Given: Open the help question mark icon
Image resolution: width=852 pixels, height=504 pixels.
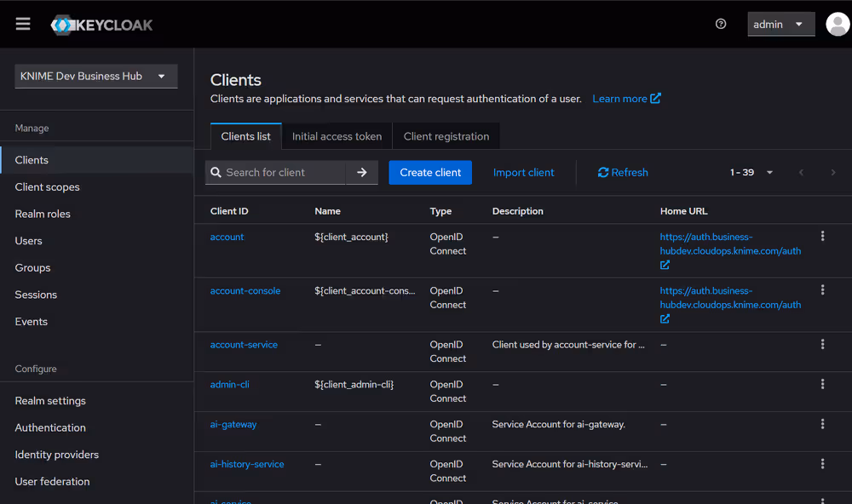Looking at the screenshot, I should 720,24.
